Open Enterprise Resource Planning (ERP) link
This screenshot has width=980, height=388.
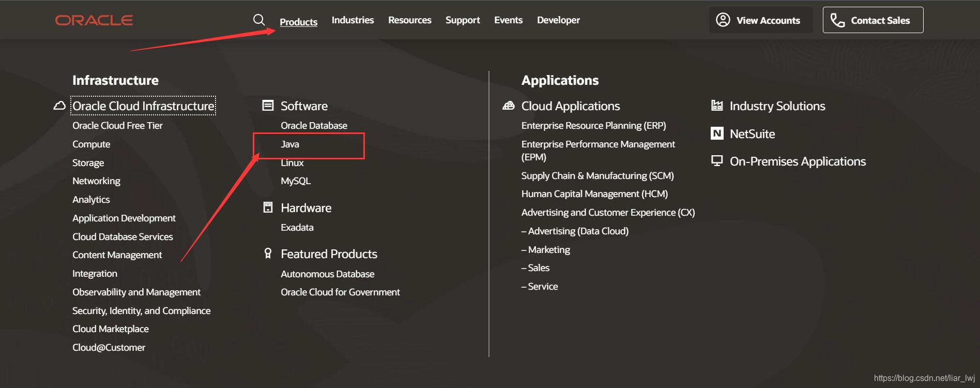click(x=593, y=126)
